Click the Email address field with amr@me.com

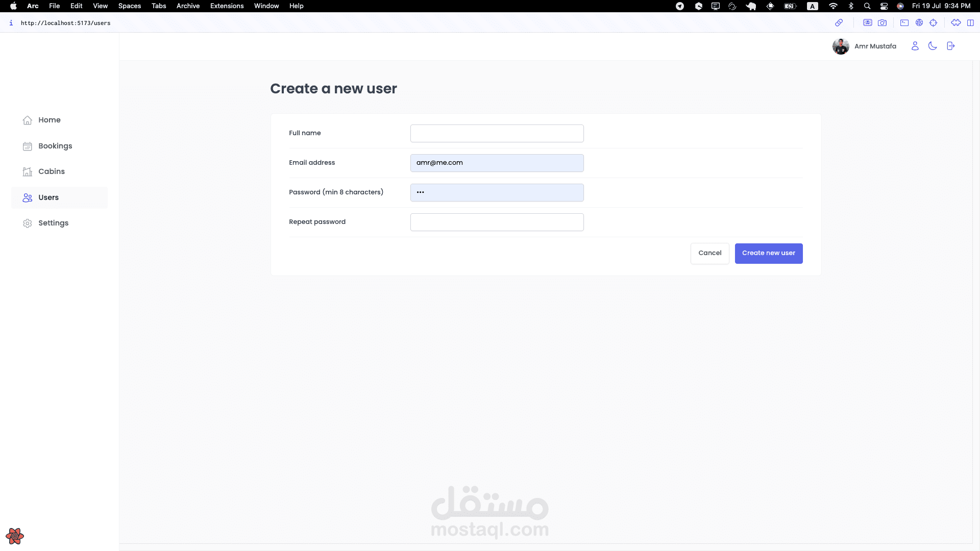497,163
